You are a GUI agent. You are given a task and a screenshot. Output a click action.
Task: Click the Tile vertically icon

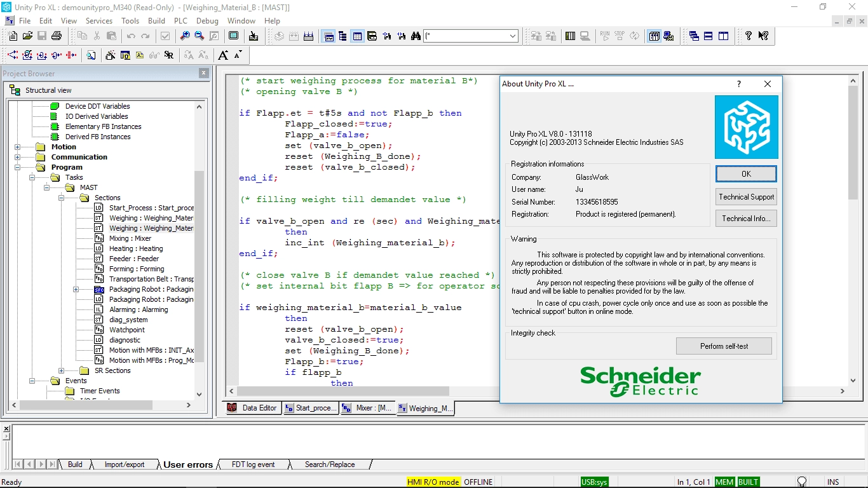pyautogui.click(x=723, y=36)
